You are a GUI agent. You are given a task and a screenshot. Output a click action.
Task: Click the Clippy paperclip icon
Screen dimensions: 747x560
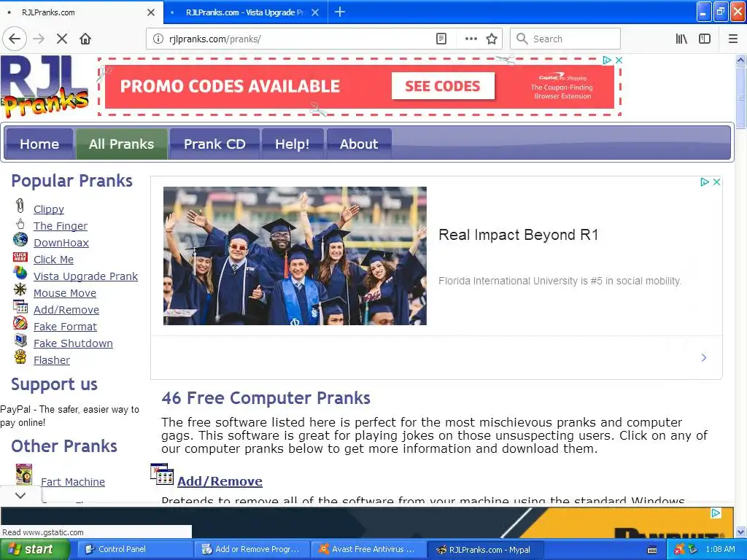pyautogui.click(x=20, y=206)
